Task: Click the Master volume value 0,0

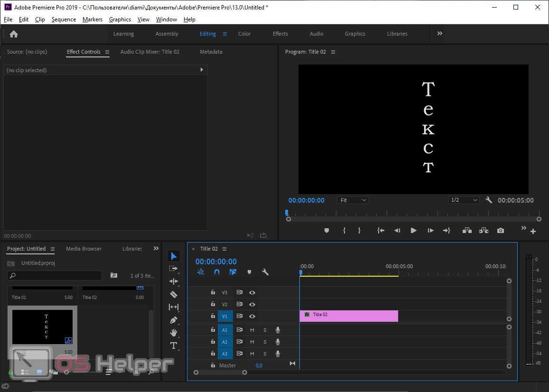Action: point(259,365)
